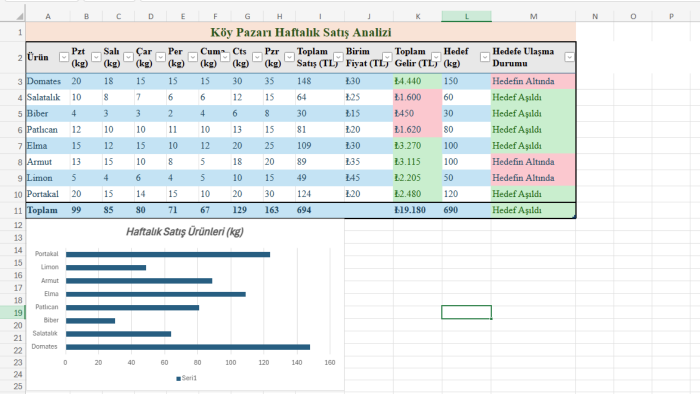Select column A header
The height and width of the screenshot is (394, 700).
coord(48,17)
